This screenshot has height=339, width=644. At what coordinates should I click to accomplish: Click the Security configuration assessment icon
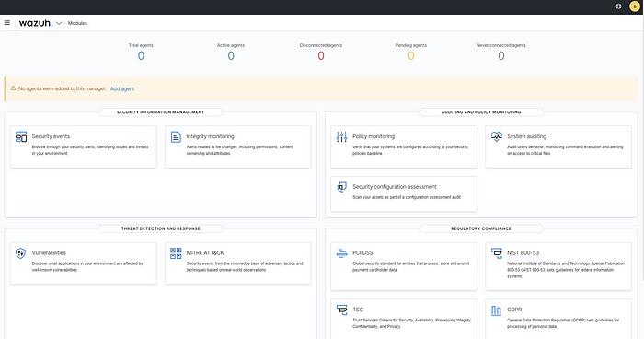[341, 187]
